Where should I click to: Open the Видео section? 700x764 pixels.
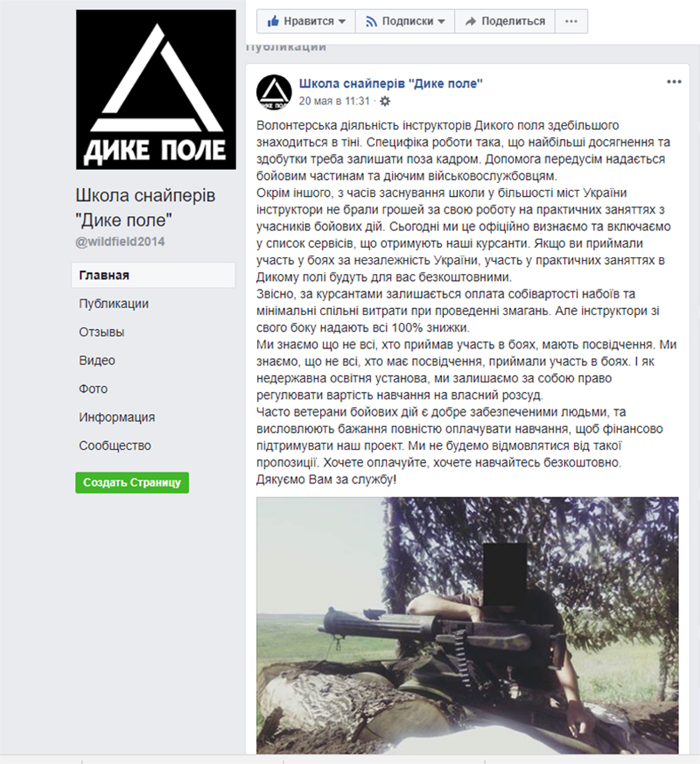point(97,360)
